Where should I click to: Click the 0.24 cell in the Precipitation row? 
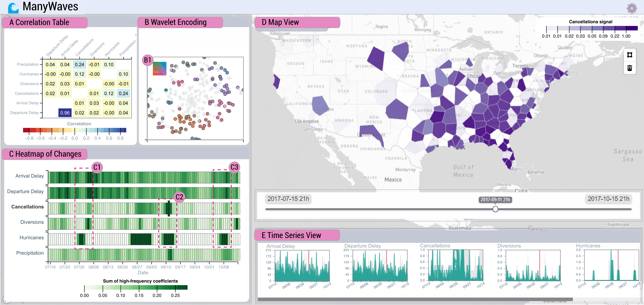pyautogui.click(x=79, y=65)
